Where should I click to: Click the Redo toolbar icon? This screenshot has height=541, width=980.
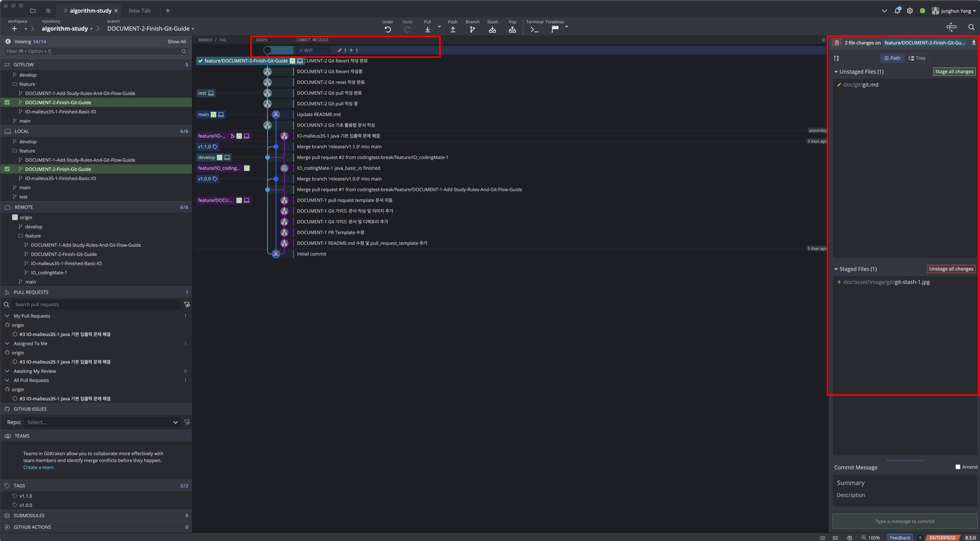407,29
